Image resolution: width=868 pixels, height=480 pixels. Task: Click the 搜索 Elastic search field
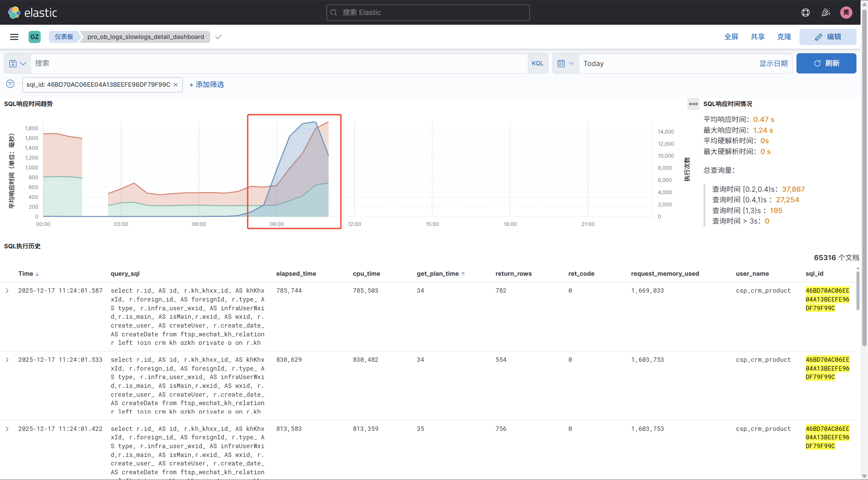(428, 13)
